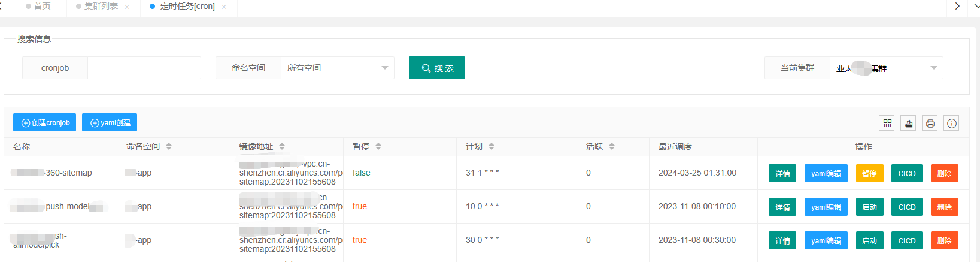
Task: Open column filter settings grid icon
Action: (887, 123)
